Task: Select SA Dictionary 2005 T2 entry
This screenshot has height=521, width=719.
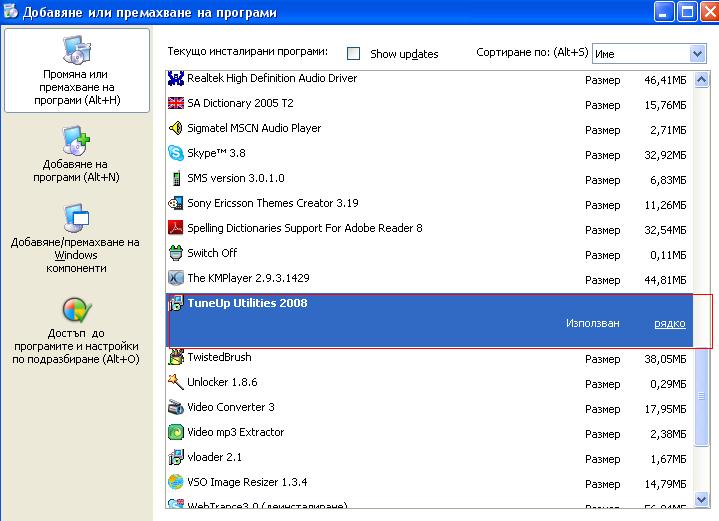Action: coord(429,104)
